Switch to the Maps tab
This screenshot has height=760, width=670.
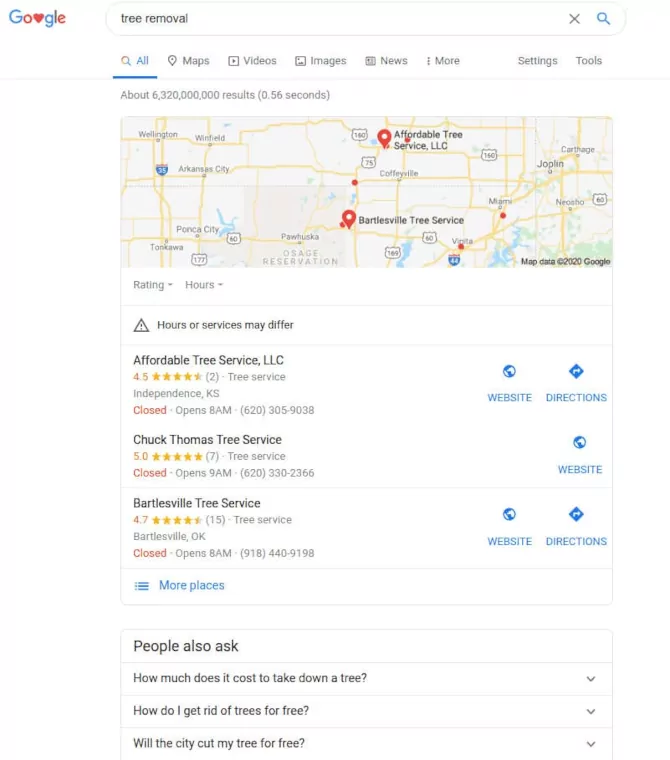point(188,61)
